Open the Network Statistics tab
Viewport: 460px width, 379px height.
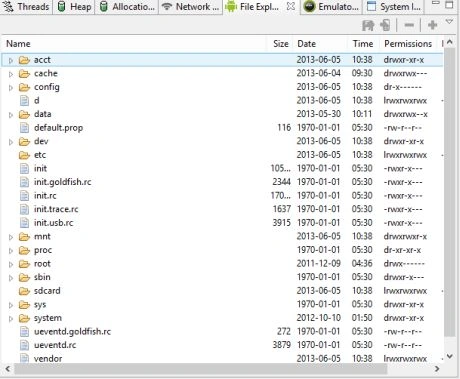(x=191, y=6)
